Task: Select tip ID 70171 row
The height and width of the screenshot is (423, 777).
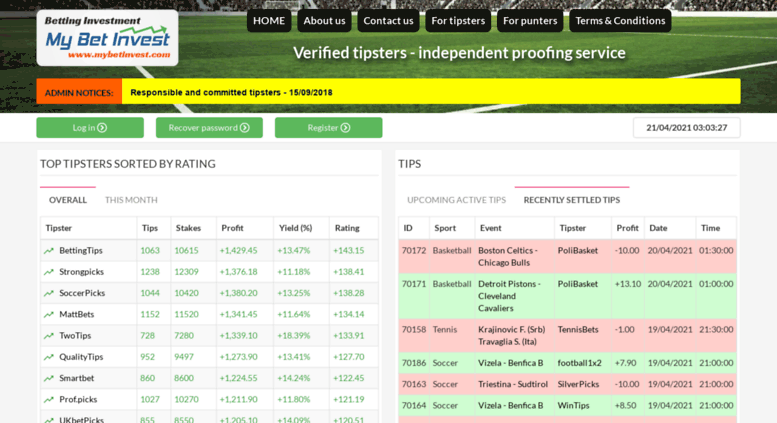Action: (567, 296)
